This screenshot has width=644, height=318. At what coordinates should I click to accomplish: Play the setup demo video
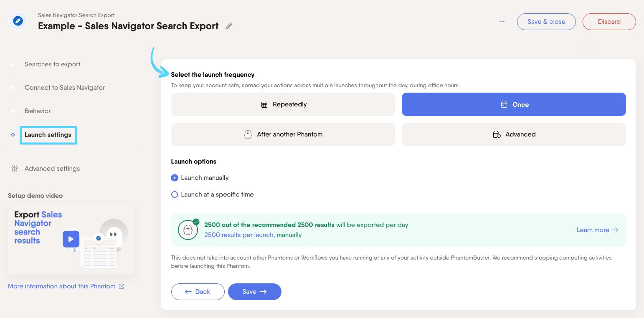(x=71, y=239)
